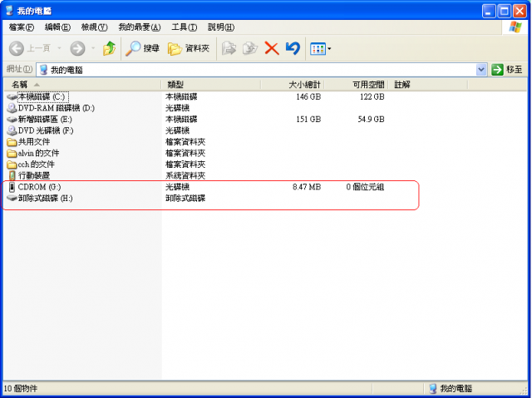Screen dimensions: 532x398
Task: Open the 我的最愛(A) menu
Action: [140, 27]
